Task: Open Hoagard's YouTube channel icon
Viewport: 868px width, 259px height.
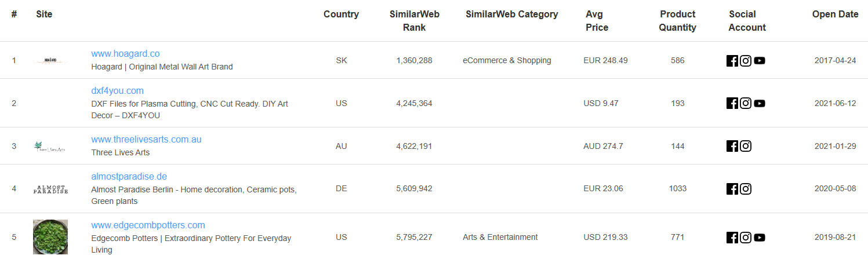Action: [x=760, y=60]
